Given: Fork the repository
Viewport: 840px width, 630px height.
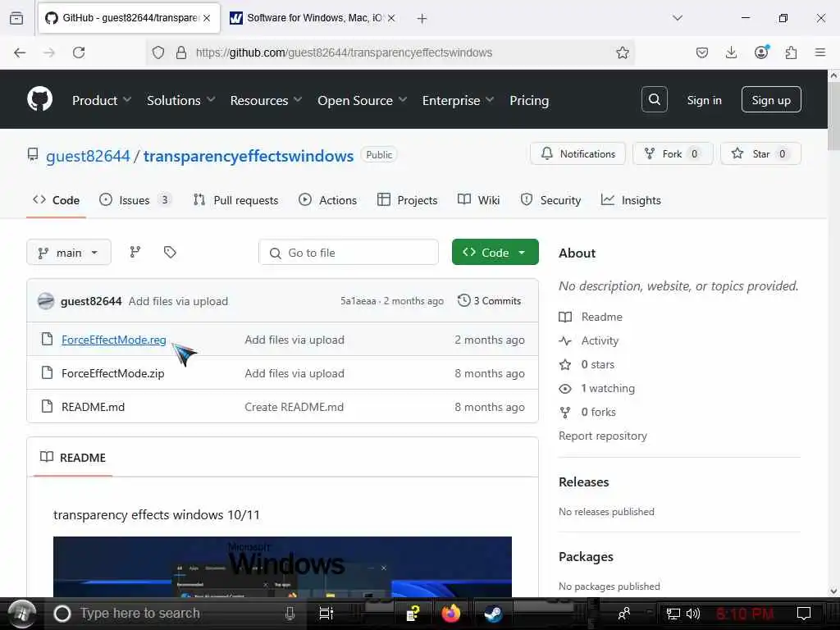Looking at the screenshot, I should (x=673, y=153).
